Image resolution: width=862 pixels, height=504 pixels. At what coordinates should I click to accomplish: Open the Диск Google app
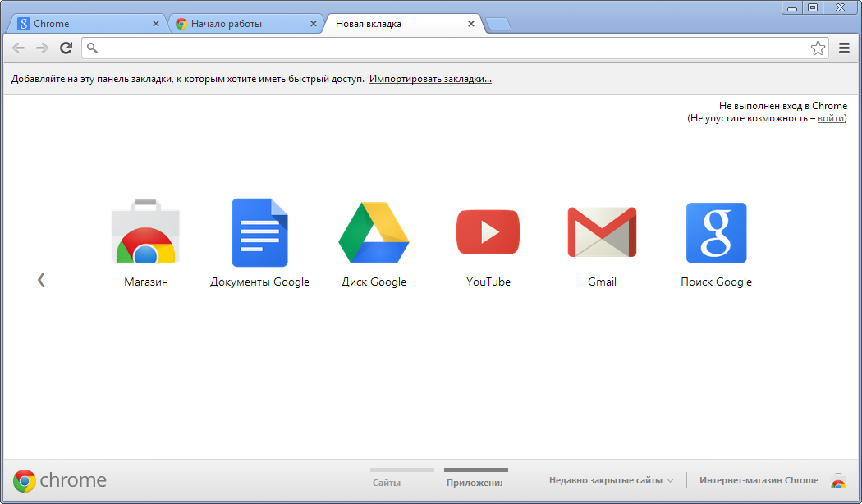coord(374,232)
